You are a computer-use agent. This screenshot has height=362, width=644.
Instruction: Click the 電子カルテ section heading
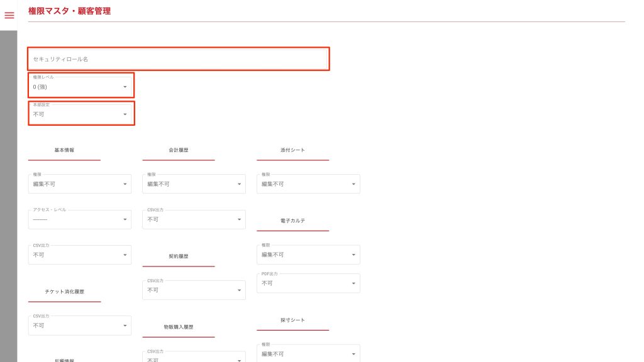[x=292, y=222]
